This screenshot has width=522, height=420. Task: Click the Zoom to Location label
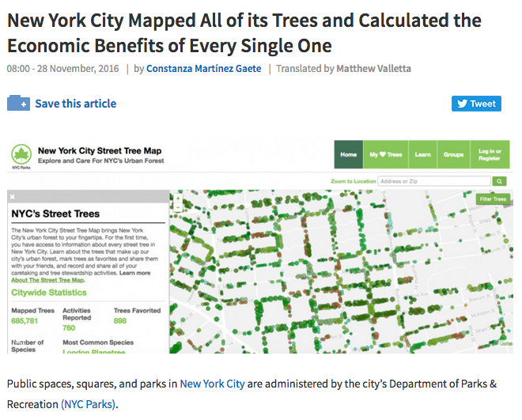click(x=354, y=181)
